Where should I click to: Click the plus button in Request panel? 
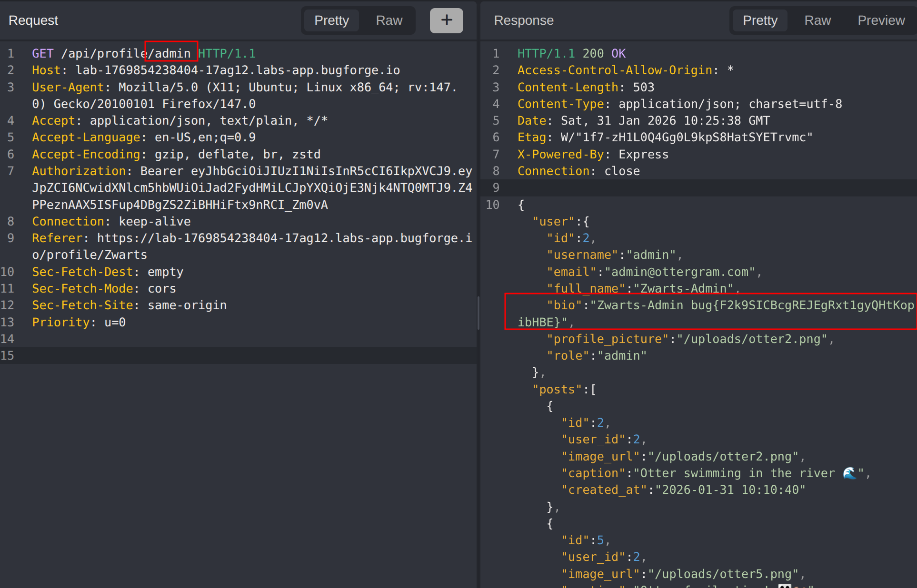(x=446, y=20)
